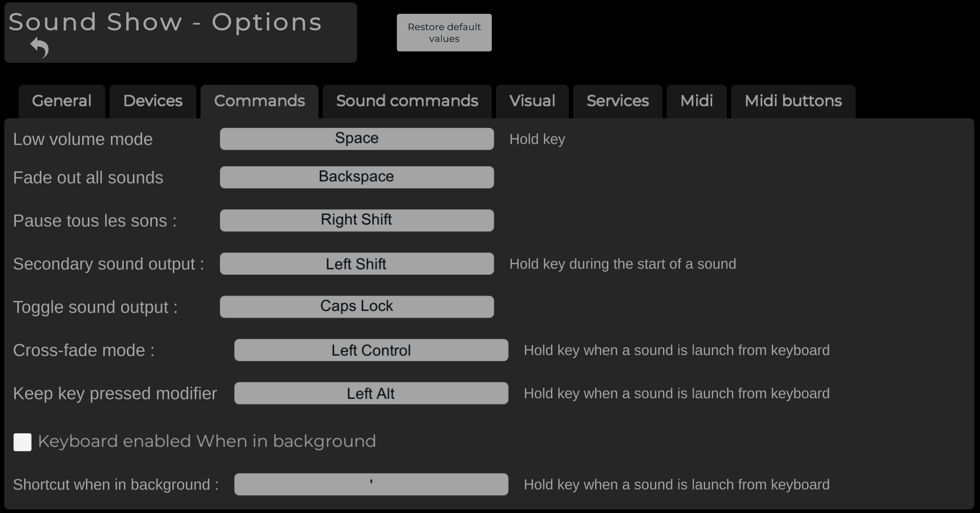Click the Sound Show - Options title
980x513 pixels.
[x=165, y=22]
